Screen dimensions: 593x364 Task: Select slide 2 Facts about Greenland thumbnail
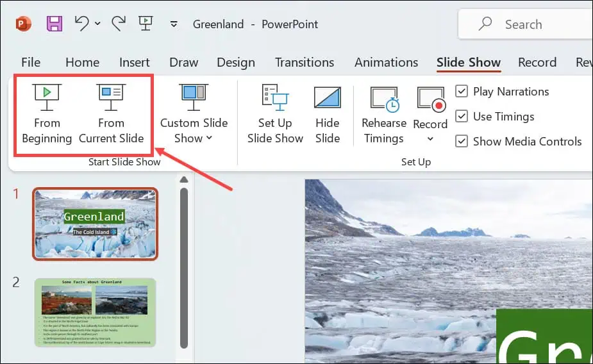95,312
